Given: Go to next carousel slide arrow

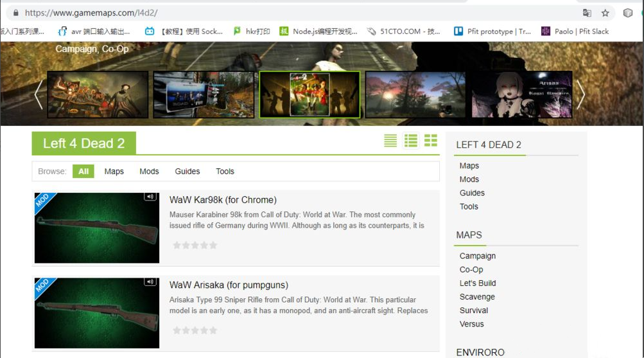Looking at the screenshot, I should click(x=580, y=94).
